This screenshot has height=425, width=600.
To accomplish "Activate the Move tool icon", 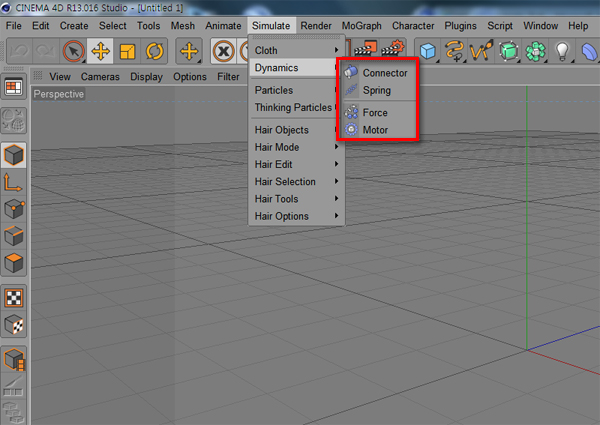I will 100,51.
